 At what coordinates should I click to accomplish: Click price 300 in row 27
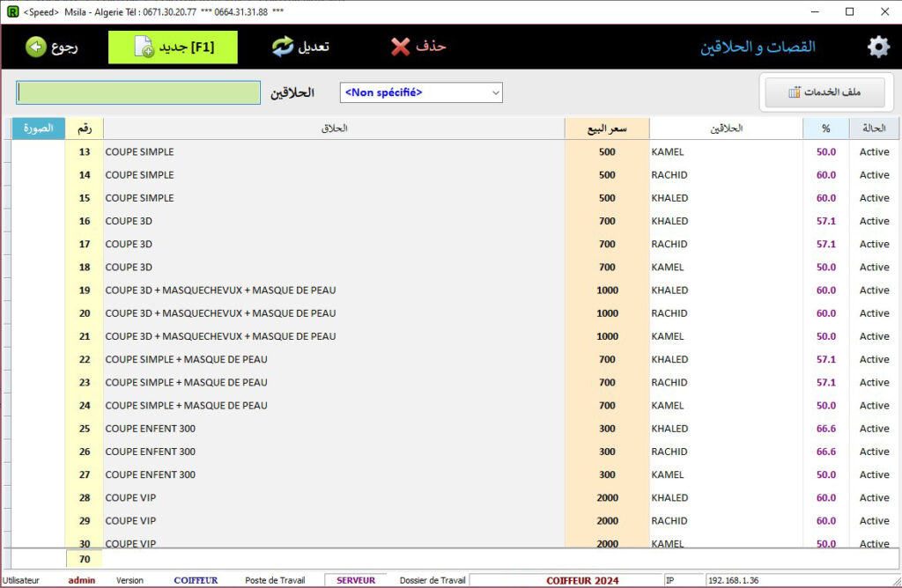607,474
